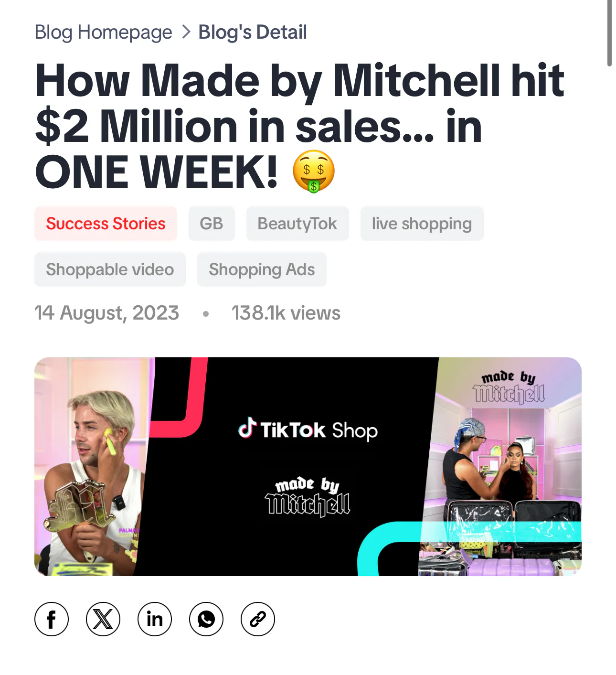
Task: Select the live shopping tag
Action: (x=422, y=224)
